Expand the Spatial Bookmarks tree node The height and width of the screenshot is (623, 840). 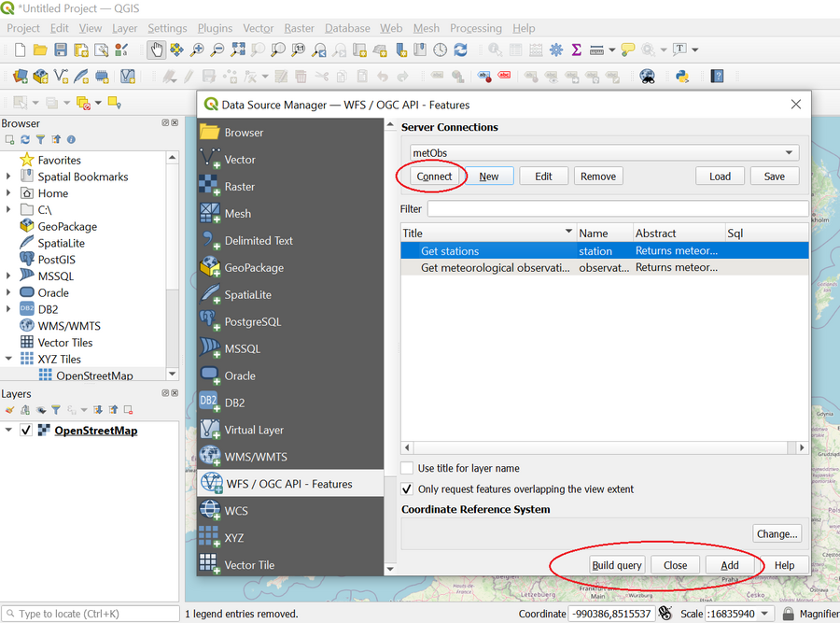click(x=9, y=177)
